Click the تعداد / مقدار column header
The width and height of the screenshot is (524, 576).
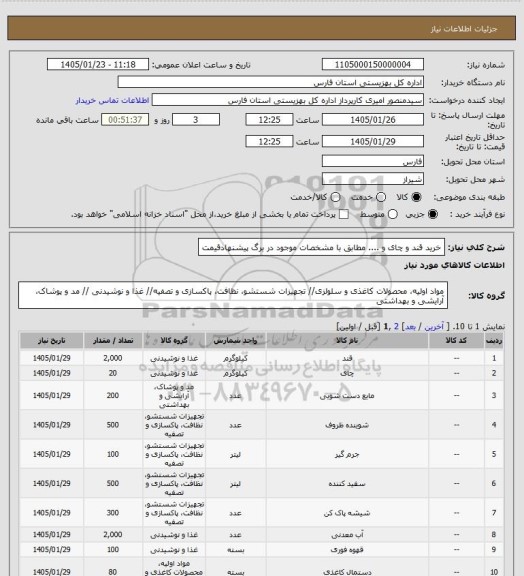[x=113, y=341]
